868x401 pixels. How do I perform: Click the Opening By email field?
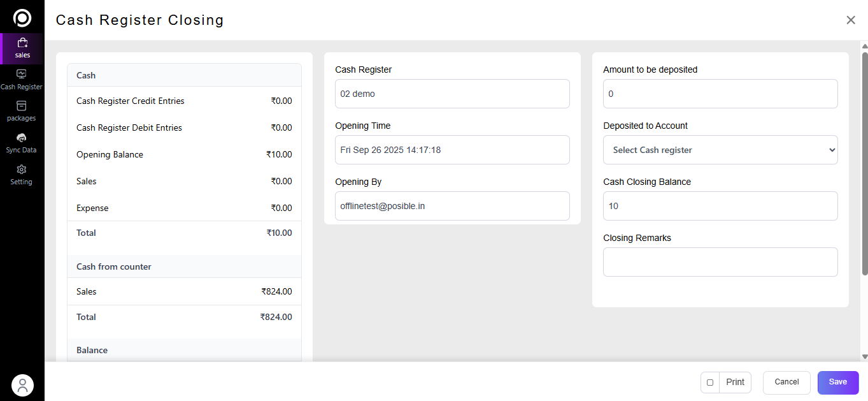point(452,206)
